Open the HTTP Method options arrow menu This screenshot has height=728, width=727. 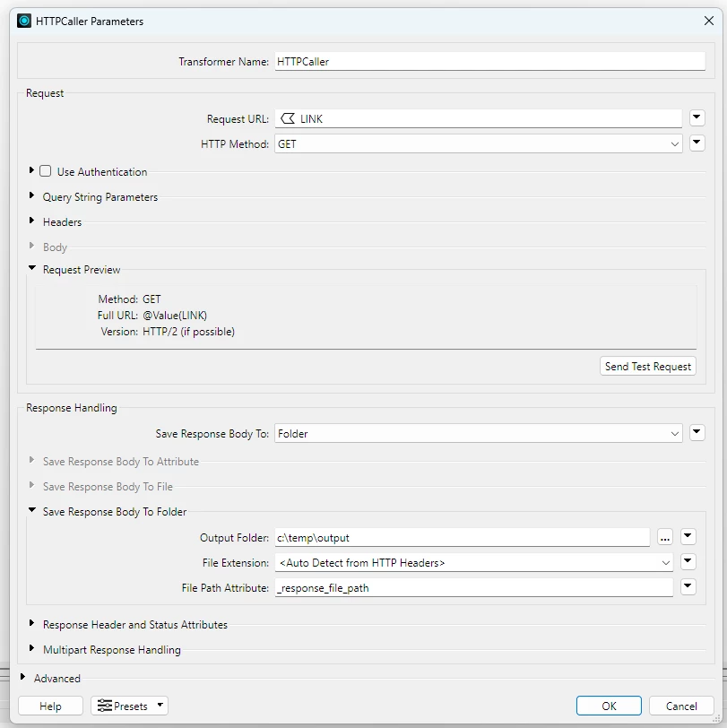(697, 143)
